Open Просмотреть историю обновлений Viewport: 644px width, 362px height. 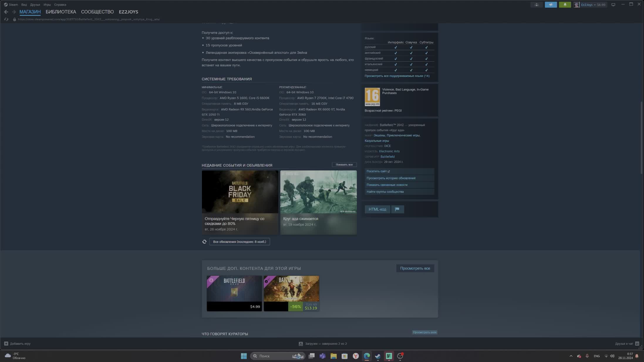click(399, 178)
